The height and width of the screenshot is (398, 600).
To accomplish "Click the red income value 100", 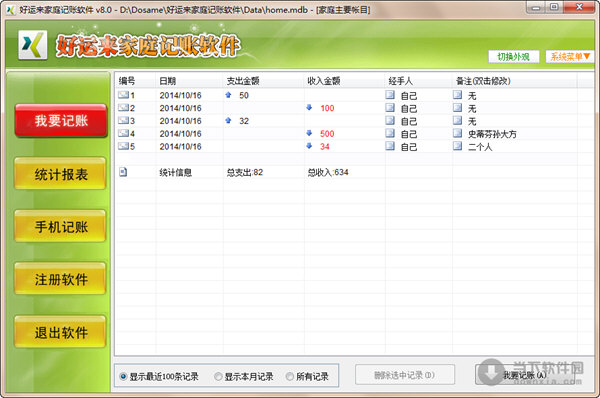I will click(x=327, y=108).
